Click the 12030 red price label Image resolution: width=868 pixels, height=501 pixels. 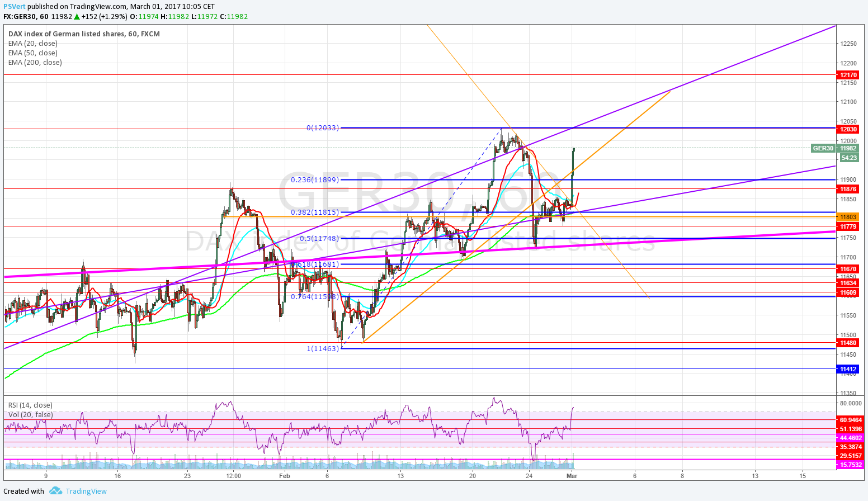point(848,129)
